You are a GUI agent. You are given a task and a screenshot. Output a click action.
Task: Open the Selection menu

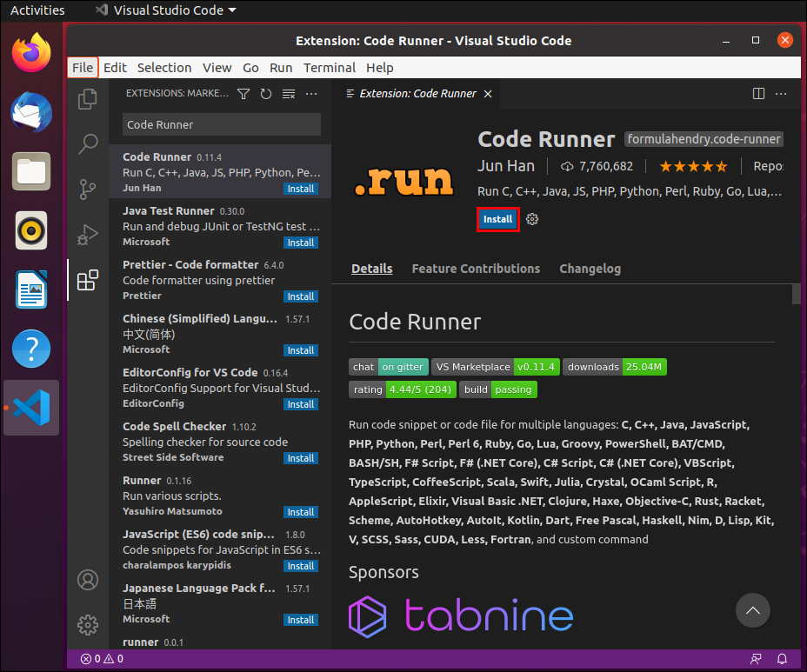(164, 68)
